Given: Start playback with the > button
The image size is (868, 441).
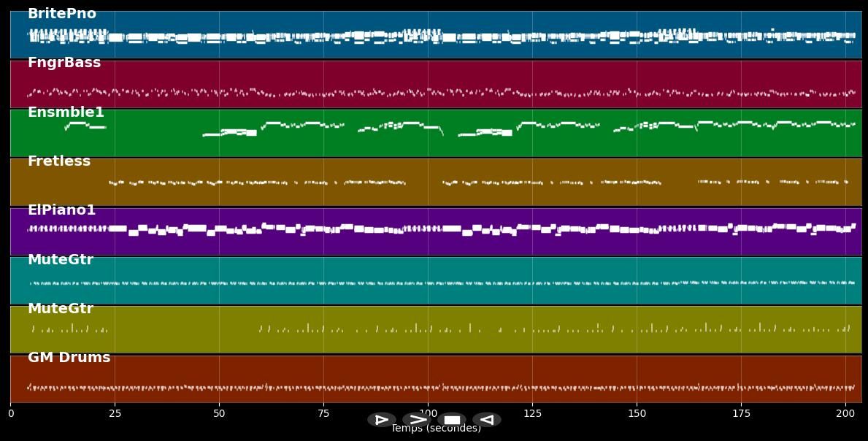Looking at the screenshot, I should [x=417, y=420].
